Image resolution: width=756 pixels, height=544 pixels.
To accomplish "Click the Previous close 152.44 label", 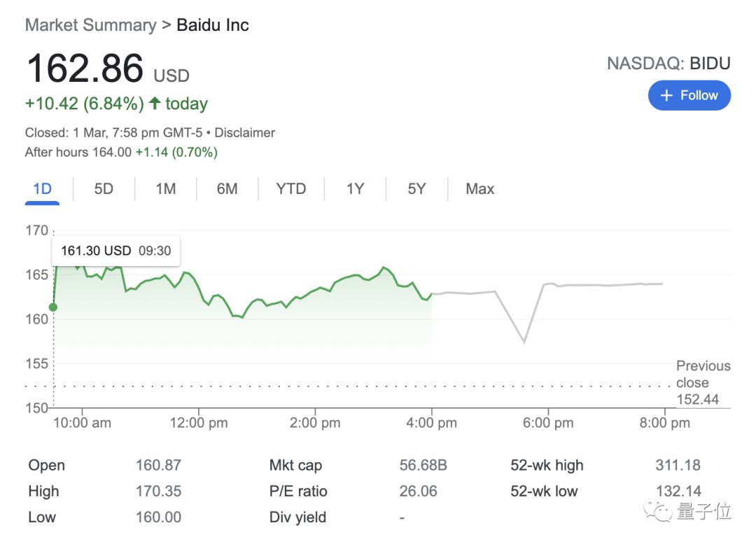I will coord(702,383).
